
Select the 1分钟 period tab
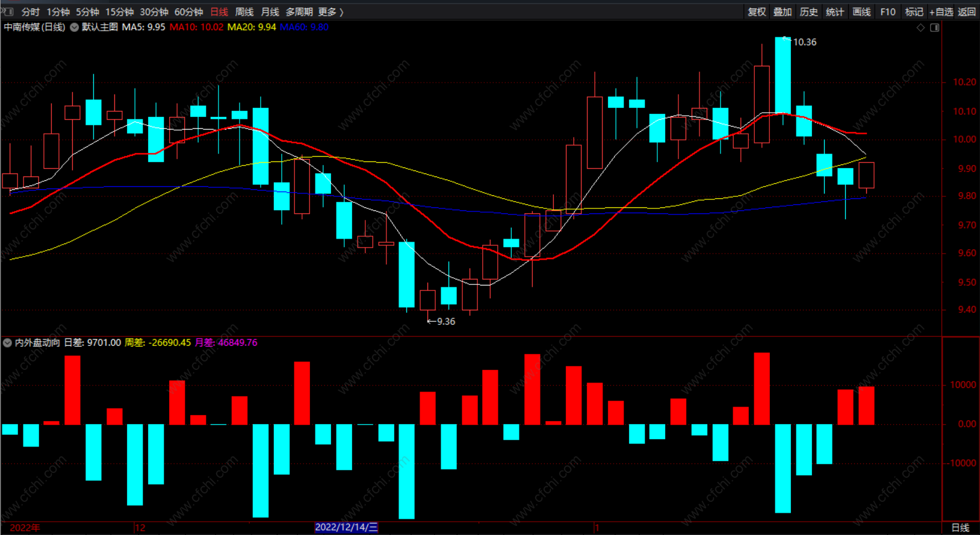pyautogui.click(x=58, y=12)
